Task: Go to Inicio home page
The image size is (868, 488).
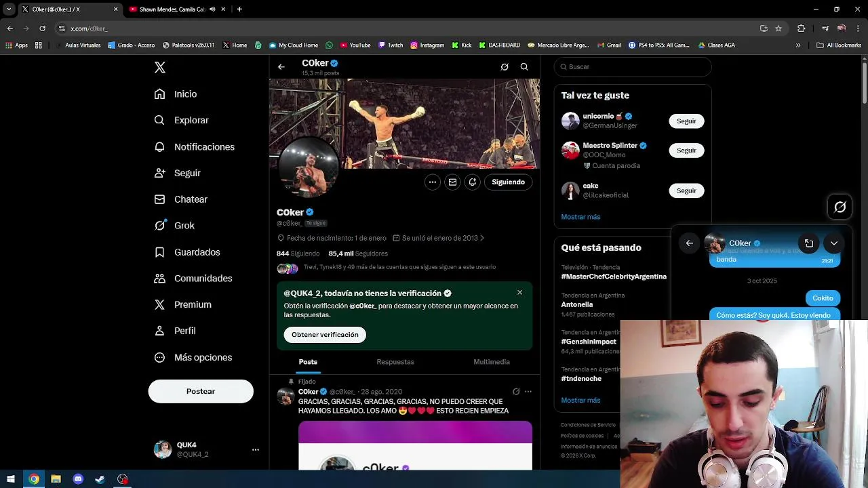Action: 176,94
